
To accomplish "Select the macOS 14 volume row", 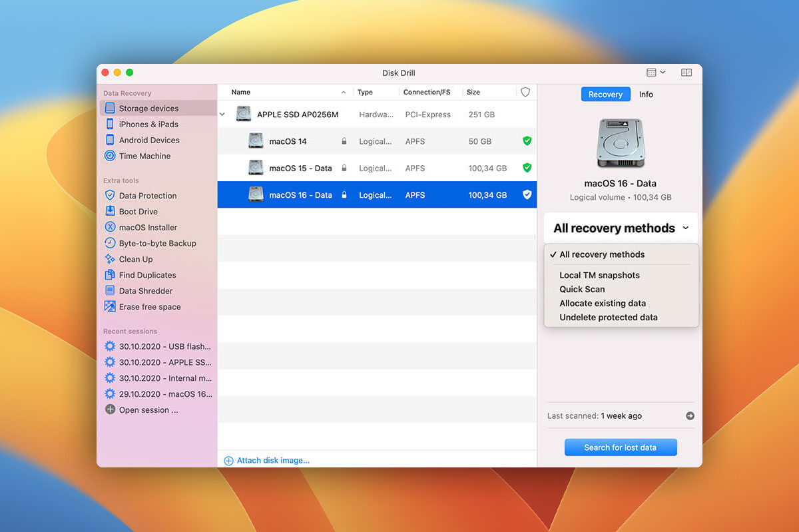I will (377, 141).
